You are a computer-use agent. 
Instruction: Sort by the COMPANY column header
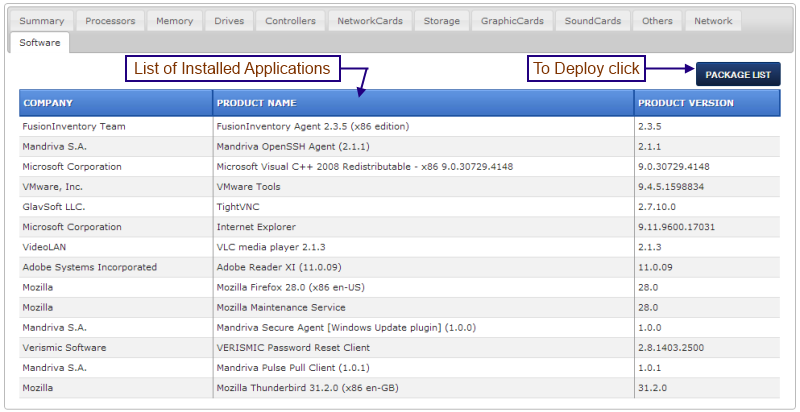(x=116, y=103)
